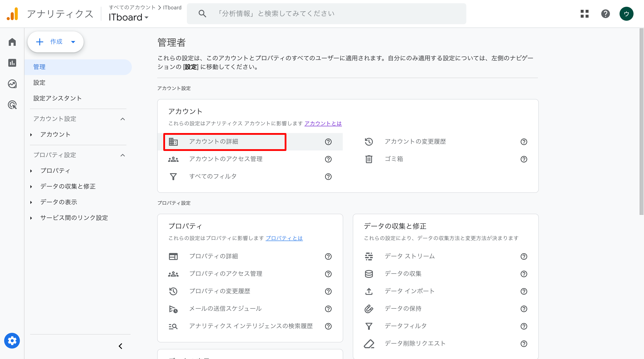The height and width of the screenshot is (359, 644).
Task: Select 設定 in the sidebar menu
Action: click(39, 82)
